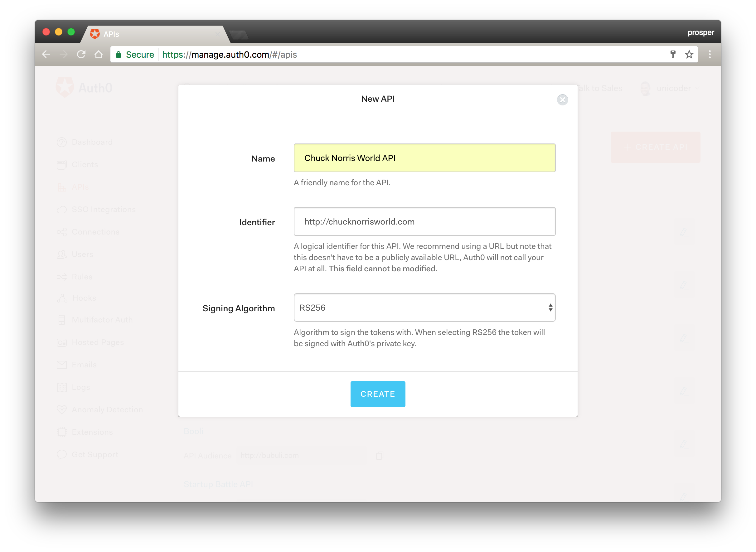This screenshot has height=552, width=756.
Task: Click the Identifier input field
Action: 424,221
